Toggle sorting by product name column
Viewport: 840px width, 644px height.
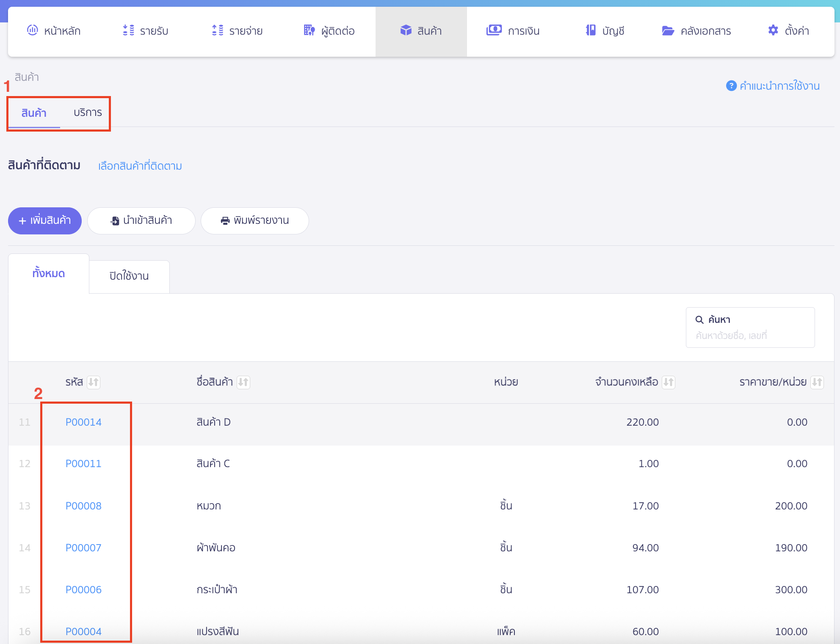click(243, 382)
